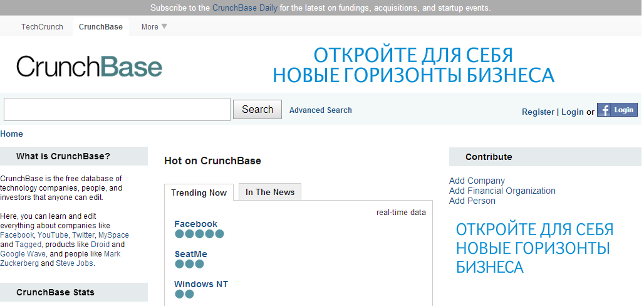Screen dimensions: 644x306
Task: Click the 'Hot on CrunchBase' heading
Action: (x=212, y=161)
